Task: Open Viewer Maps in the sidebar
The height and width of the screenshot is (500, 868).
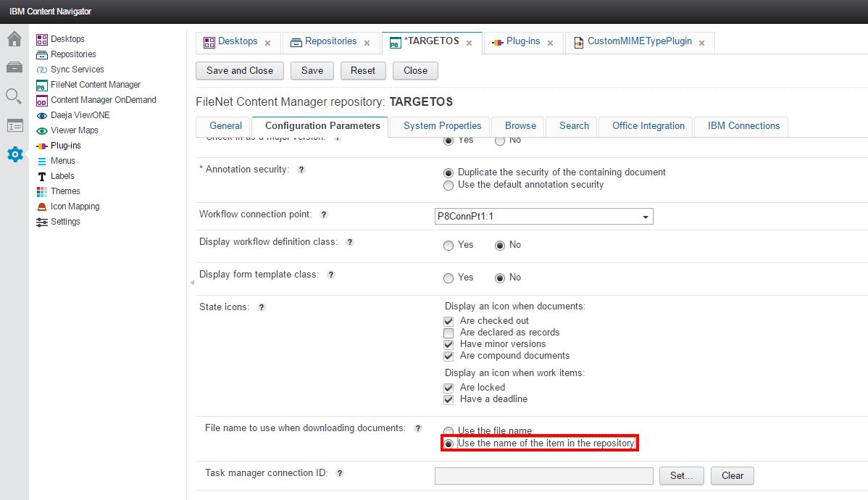Action: pos(67,130)
